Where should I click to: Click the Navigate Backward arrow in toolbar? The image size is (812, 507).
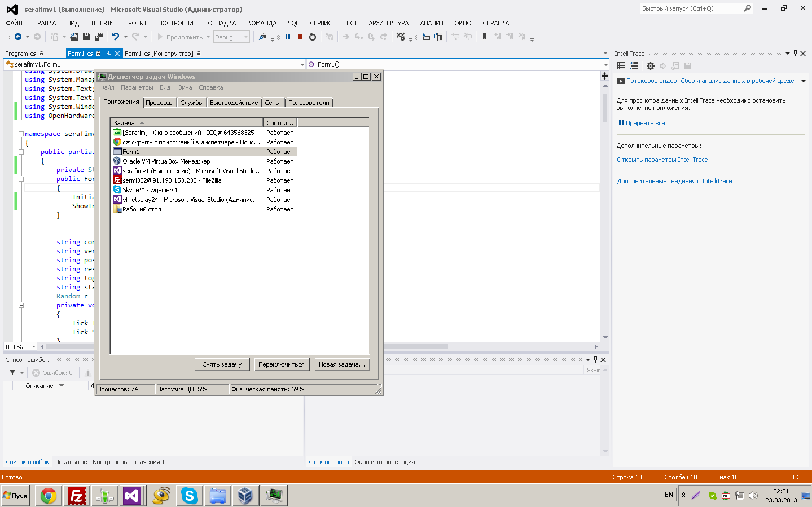[x=18, y=37]
